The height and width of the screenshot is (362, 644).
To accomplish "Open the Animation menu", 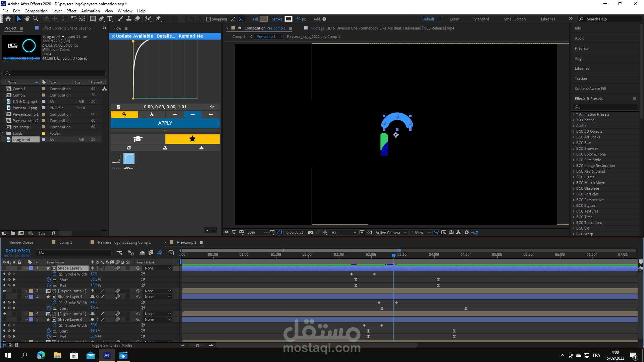I will tap(90, 11).
